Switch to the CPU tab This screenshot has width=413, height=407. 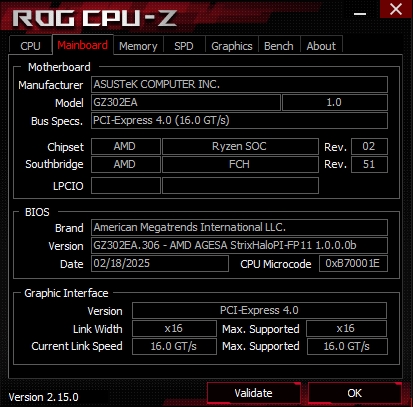pos(30,46)
